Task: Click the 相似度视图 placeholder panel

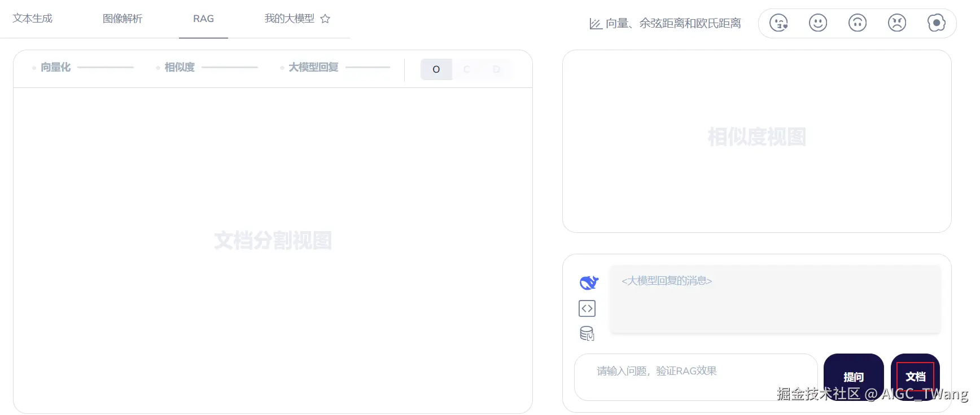Action: [x=757, y=141]
